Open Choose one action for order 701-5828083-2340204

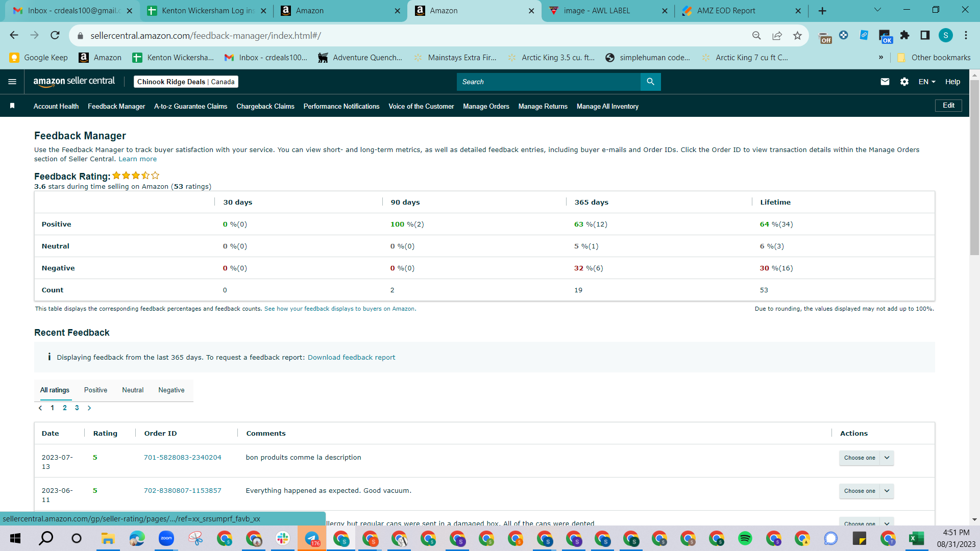click(x=866, y=458)
